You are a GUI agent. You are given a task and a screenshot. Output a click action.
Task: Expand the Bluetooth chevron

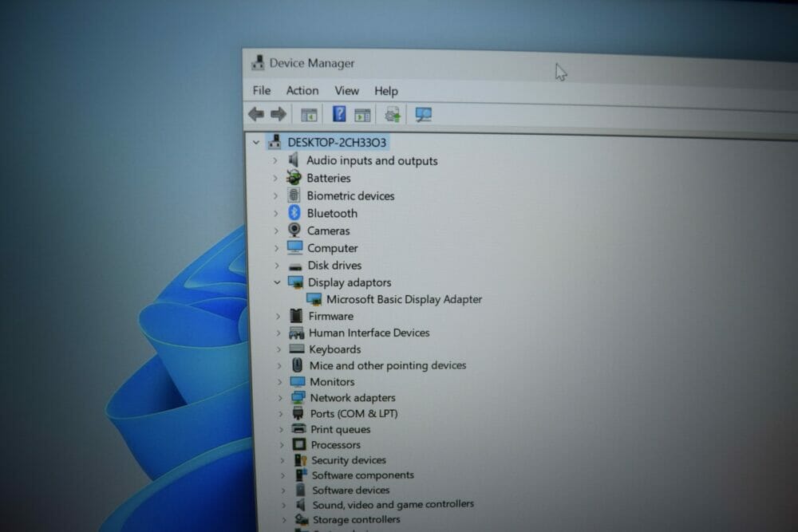tap(276, 214)
